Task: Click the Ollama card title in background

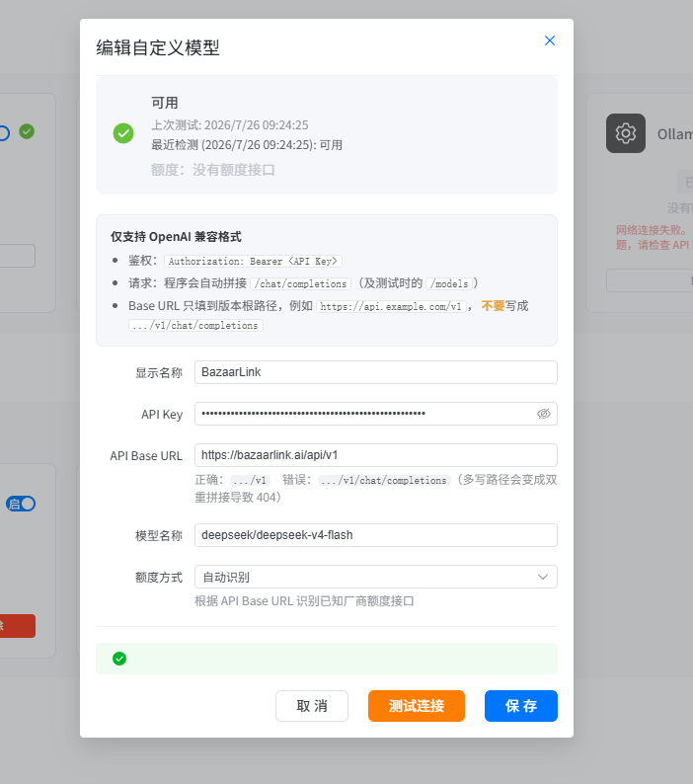Action: coord(675,134)
